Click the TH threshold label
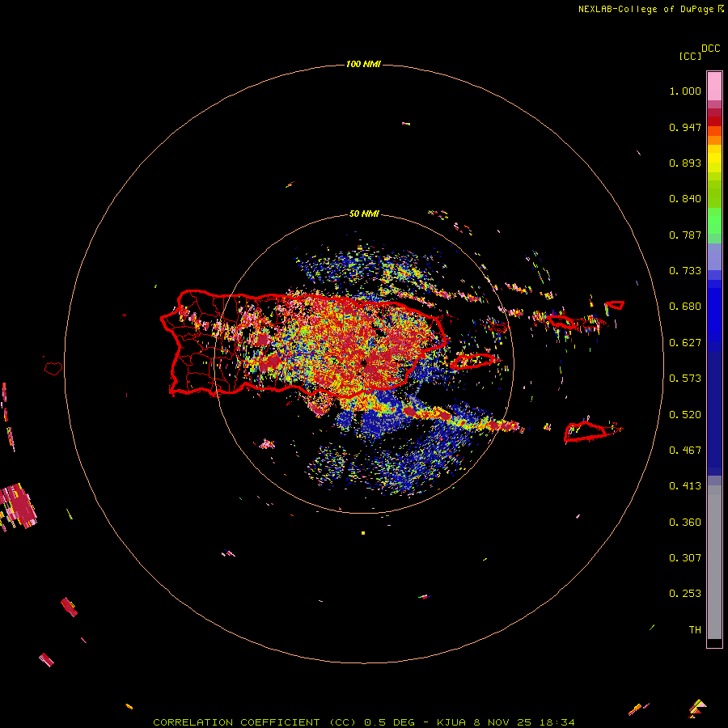 coord(695,630)
